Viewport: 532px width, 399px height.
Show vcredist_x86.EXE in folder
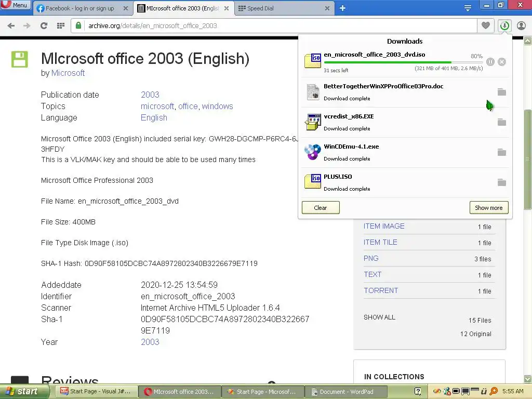click(x=502, y=122)
